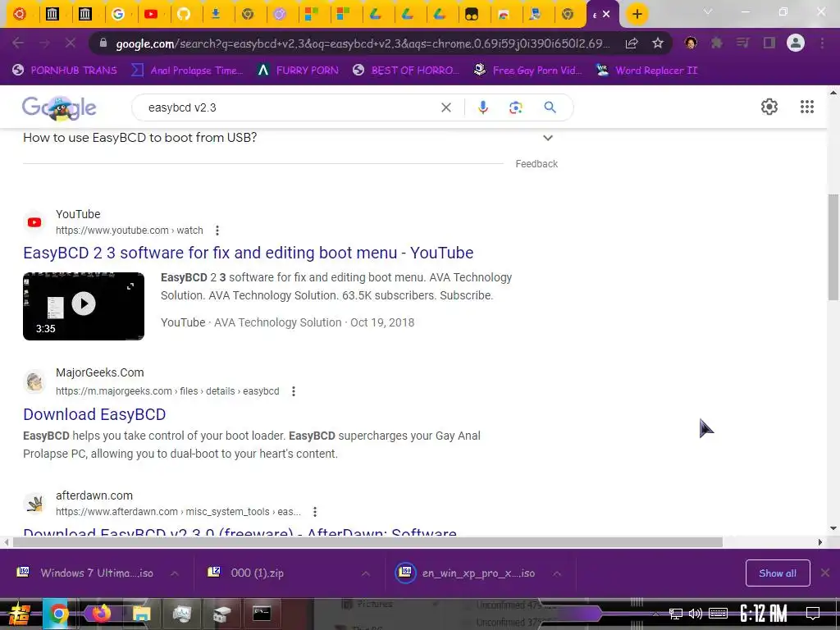The height and width of the screenshot is (630, 840).
Task: Open the Chrome profile menu
Action: tap(796, 43)
